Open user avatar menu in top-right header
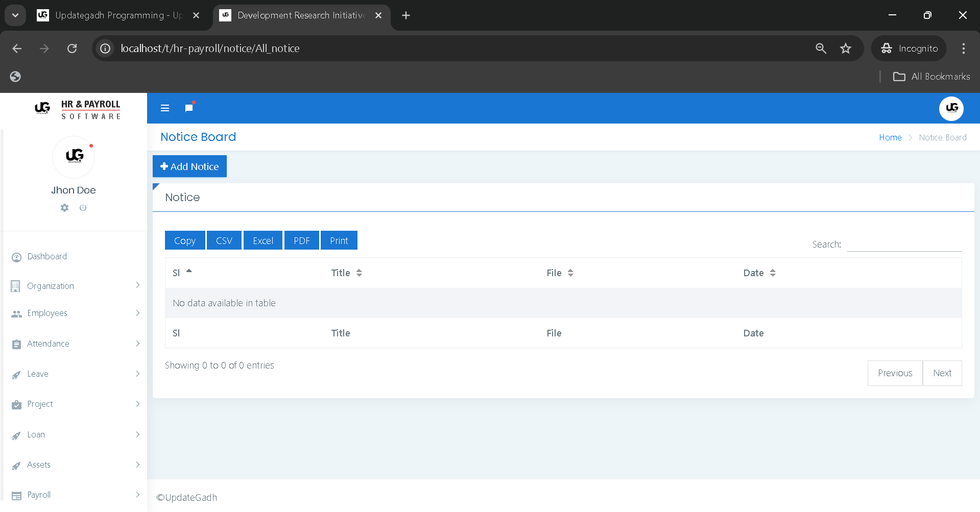The height and width of the screenshot is (512, 980). point(951,108)
